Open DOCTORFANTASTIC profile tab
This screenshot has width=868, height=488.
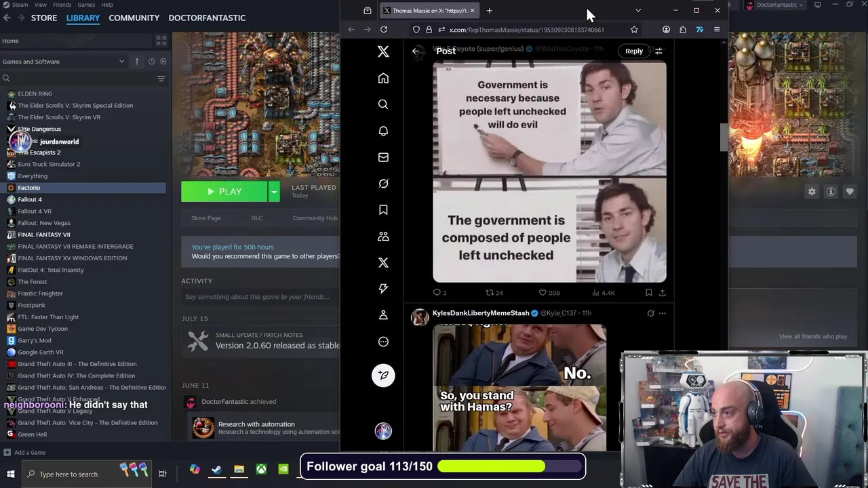pyautogui.click(x=207, y=18)
